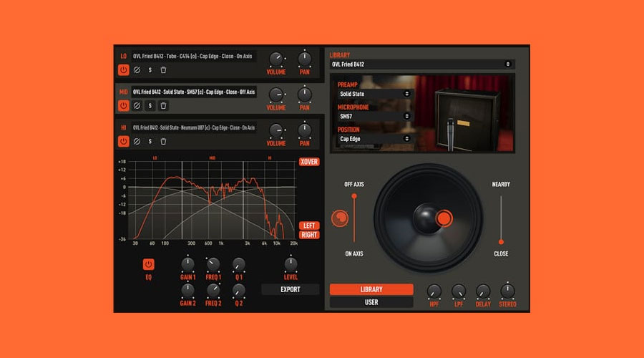The height and width of the screenshot is (358, 644).
Task: Switch to the LIBRARY tab
Action: 371,289
